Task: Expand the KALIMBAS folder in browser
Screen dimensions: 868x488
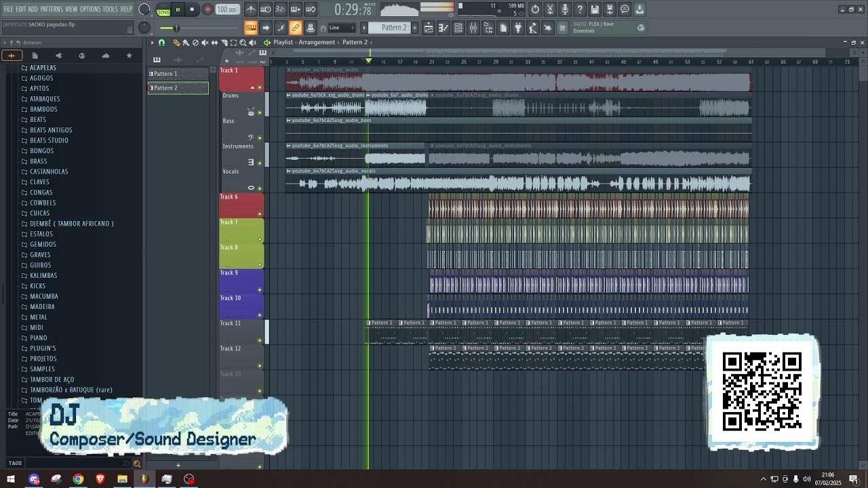Action: [43, 275]
